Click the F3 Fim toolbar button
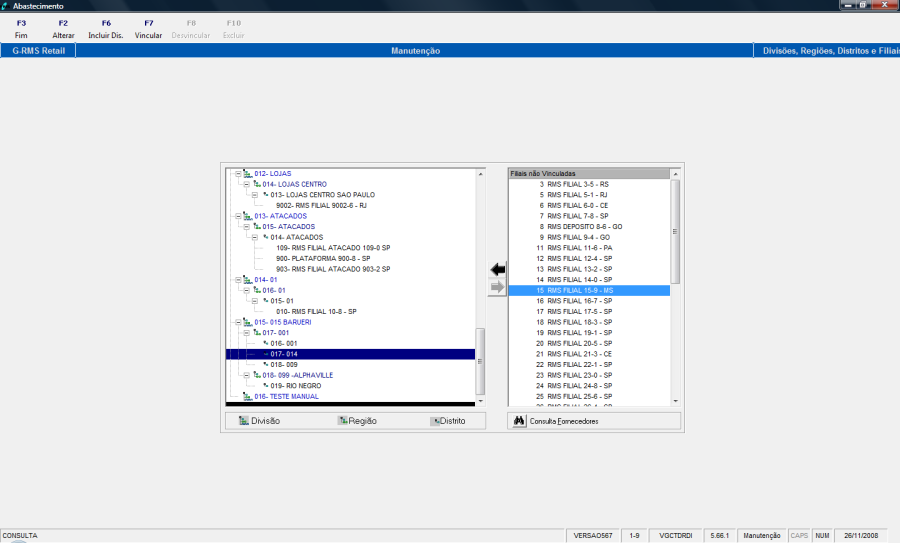 click(x=21, y=29)
